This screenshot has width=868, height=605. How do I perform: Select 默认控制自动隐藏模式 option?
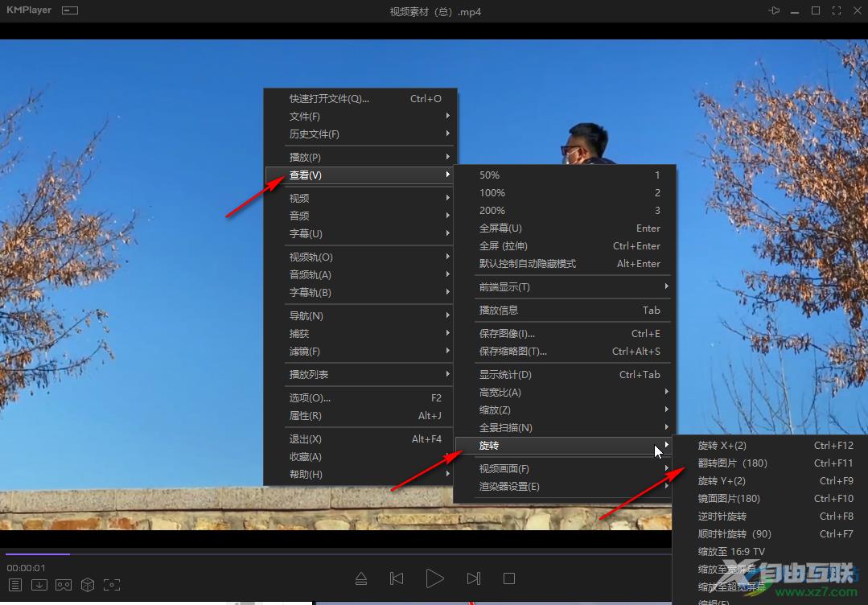(x=564, y=263)
